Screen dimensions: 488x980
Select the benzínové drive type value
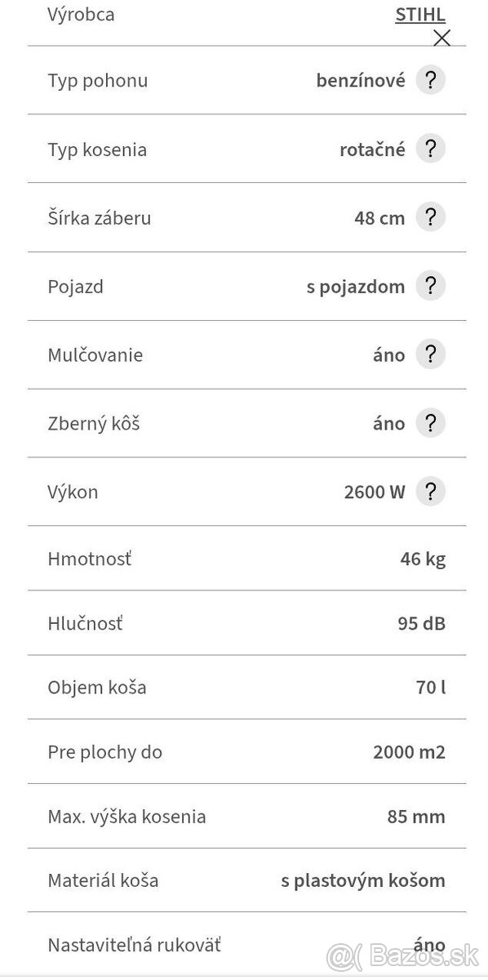(360, 80)
